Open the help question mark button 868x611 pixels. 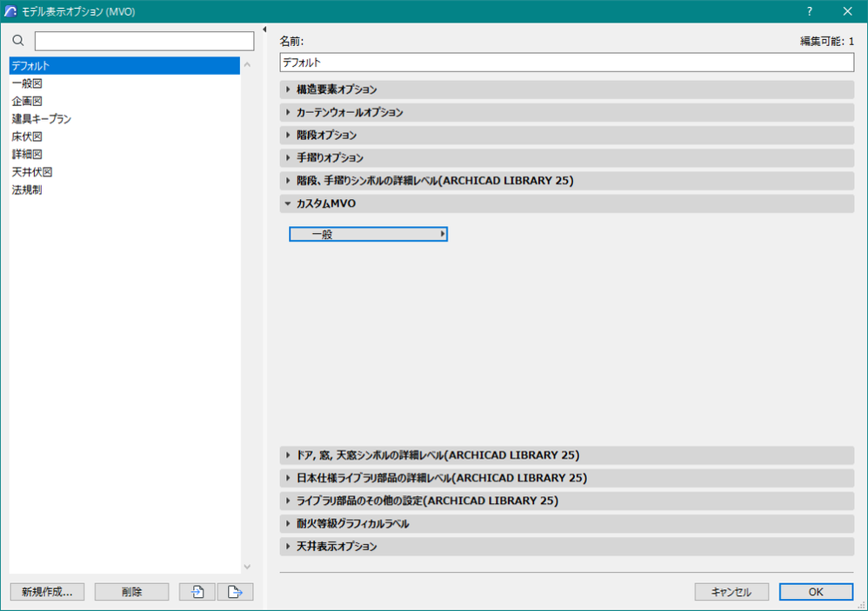(810, 11)
